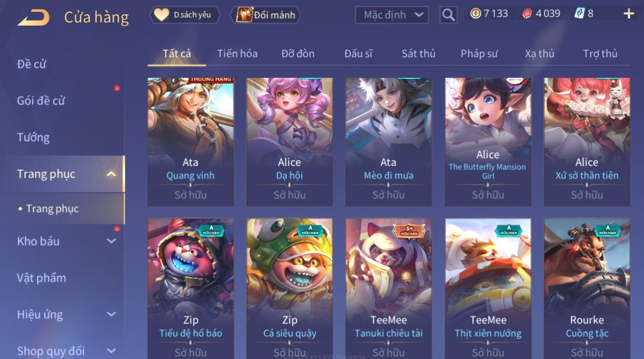
Task: Open wishlist with the heart icon
Action: 161,15
